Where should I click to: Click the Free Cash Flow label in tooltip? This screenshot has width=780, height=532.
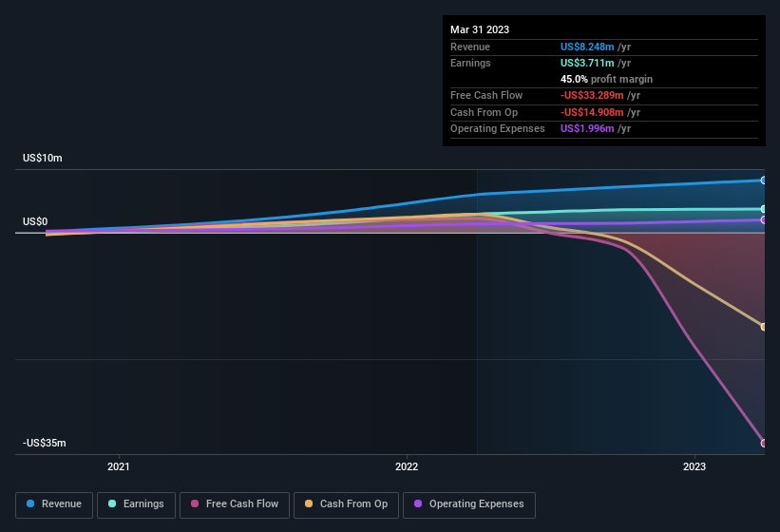click(x=486, y=95)
